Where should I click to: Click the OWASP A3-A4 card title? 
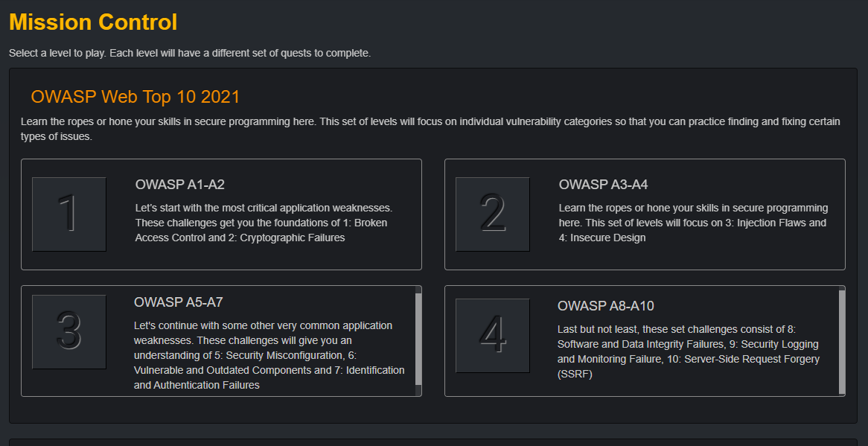[x=603, y=186]
